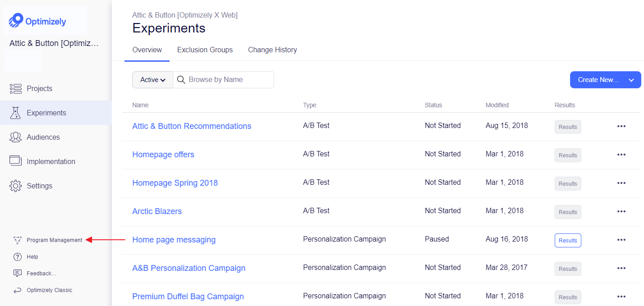Open the three-dot menu for Arctic Blazers
The height and width of the screenshot is (306, 644).
[x=621, y=211]
